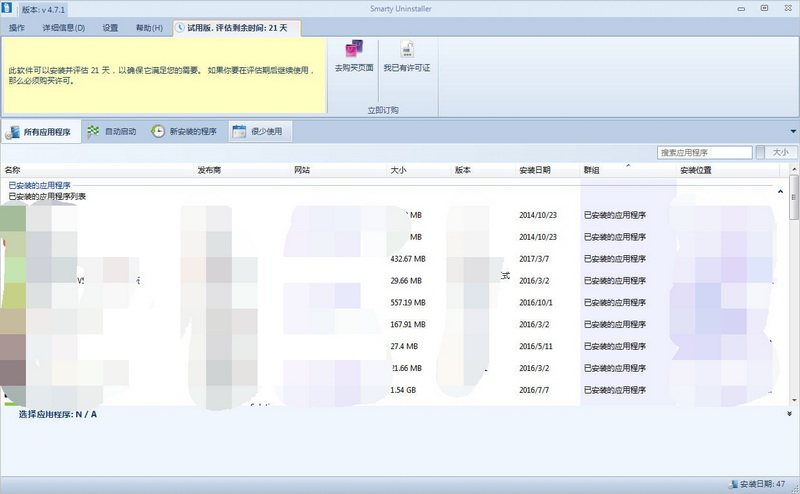Open the 设置 menu

[110, 28]
